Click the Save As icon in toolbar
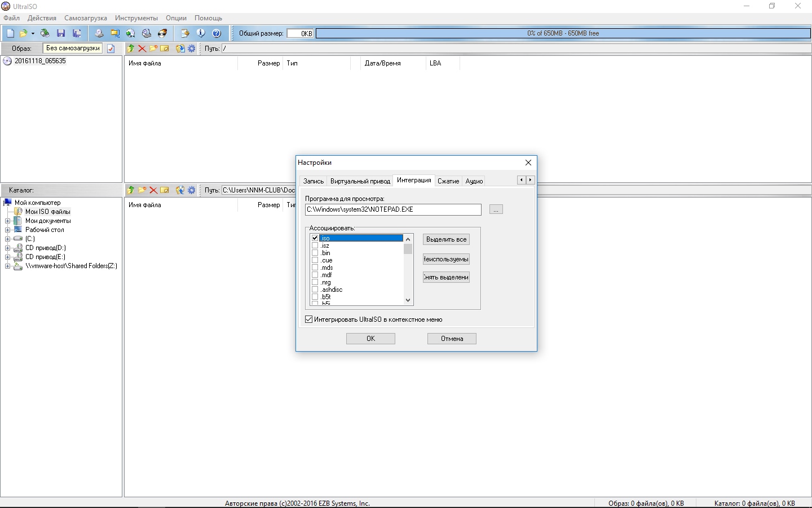 [x=77, y=33]
